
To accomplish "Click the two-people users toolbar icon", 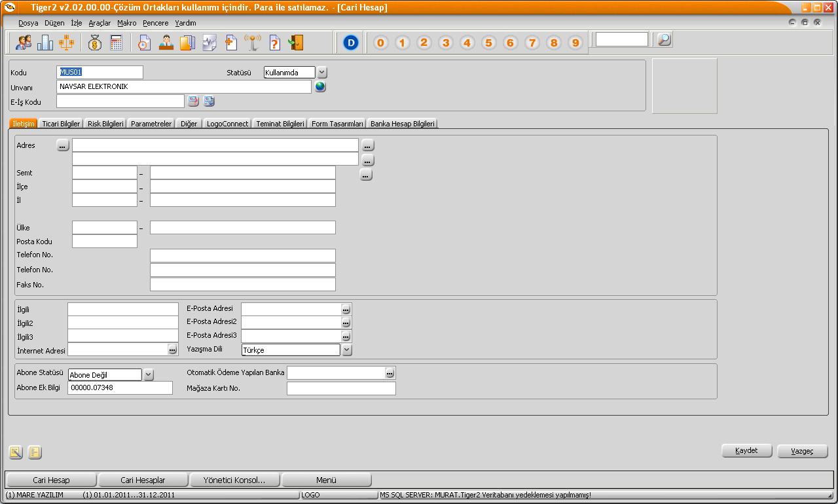I will click(x=24, y=43).
